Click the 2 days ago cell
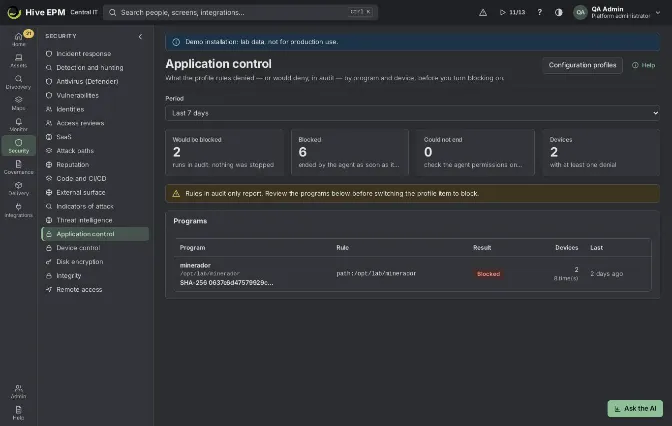Viewport: 672px width, 426px height. click(606, 273)
